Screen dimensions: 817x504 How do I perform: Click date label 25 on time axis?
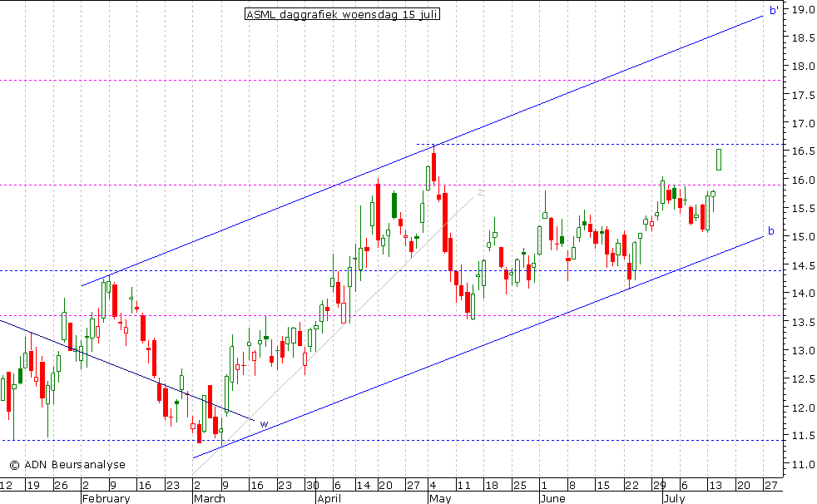coord(520,485)
